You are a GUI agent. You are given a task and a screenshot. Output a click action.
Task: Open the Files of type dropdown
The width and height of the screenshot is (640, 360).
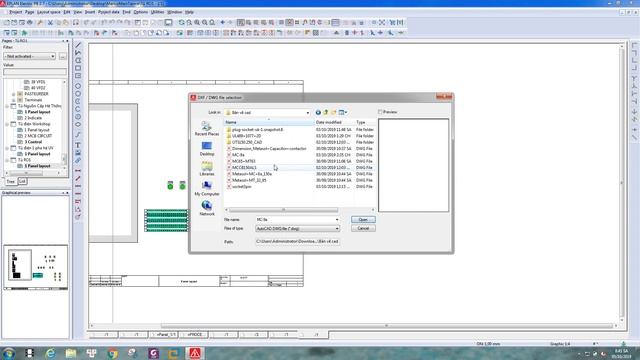[x=337, y=229]
